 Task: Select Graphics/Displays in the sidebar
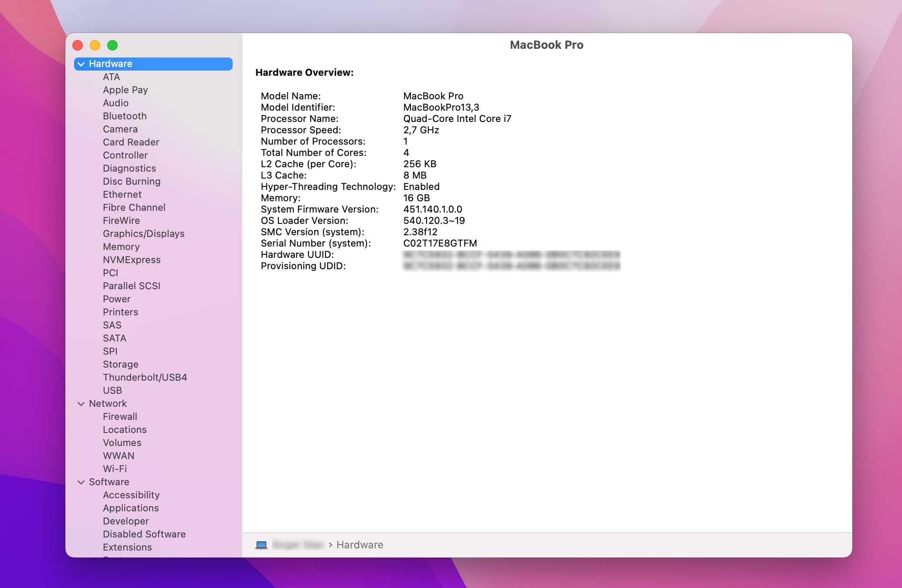[144, 234]
